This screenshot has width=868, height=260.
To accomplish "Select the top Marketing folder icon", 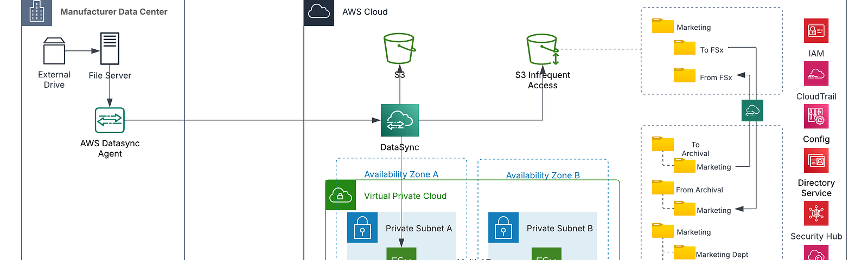I will [x=662, y=25].
